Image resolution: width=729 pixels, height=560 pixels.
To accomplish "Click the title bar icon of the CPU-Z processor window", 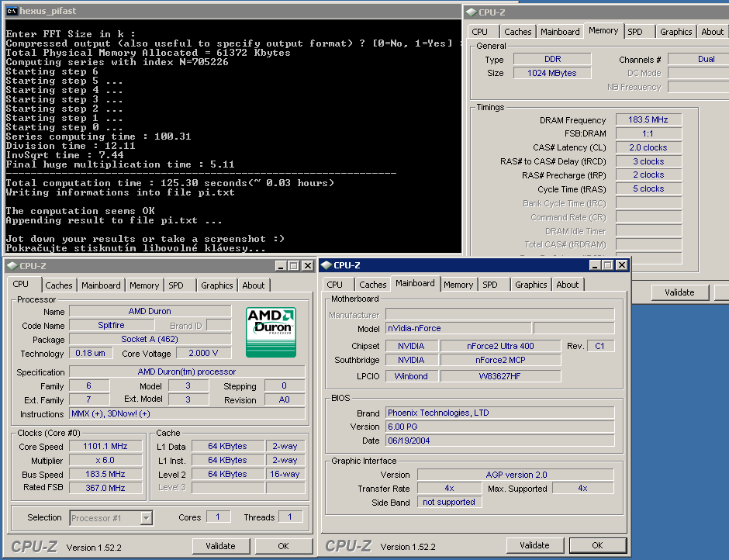I will [x=12, y=266].
